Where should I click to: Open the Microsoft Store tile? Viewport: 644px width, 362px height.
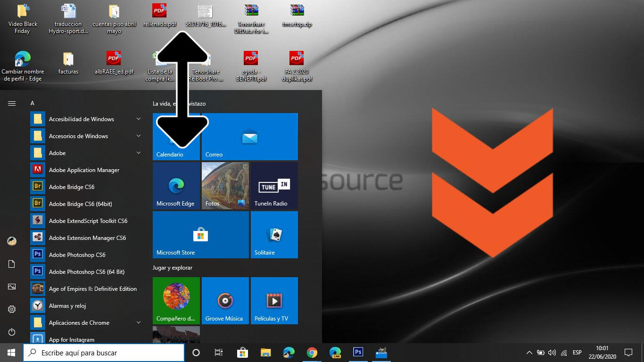coord(201,235)
